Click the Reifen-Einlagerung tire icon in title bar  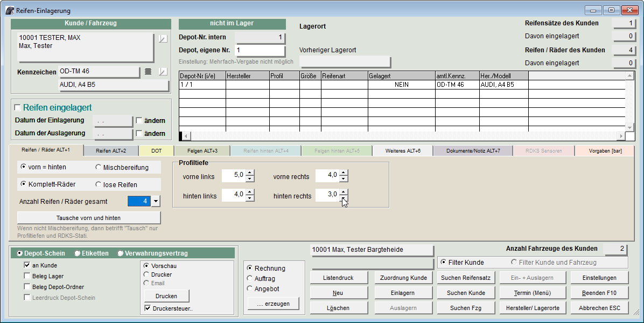click(10, 10)
